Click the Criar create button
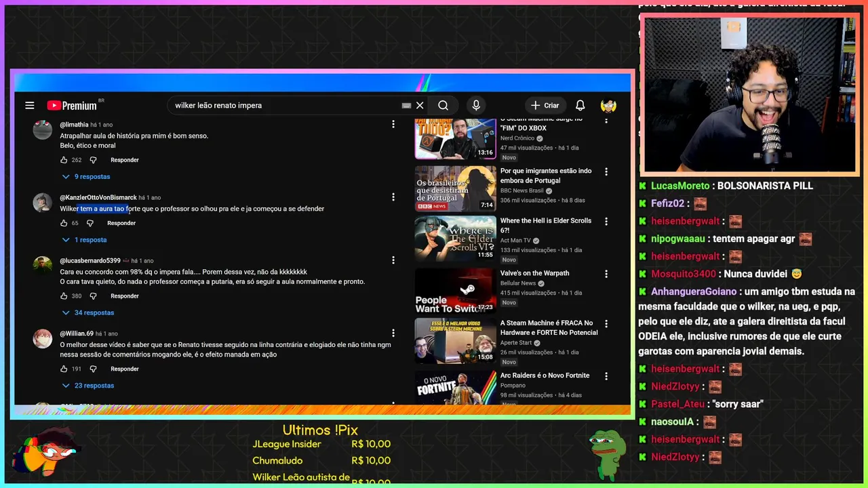This screenshot has height=488, width=868. (545, 105)
